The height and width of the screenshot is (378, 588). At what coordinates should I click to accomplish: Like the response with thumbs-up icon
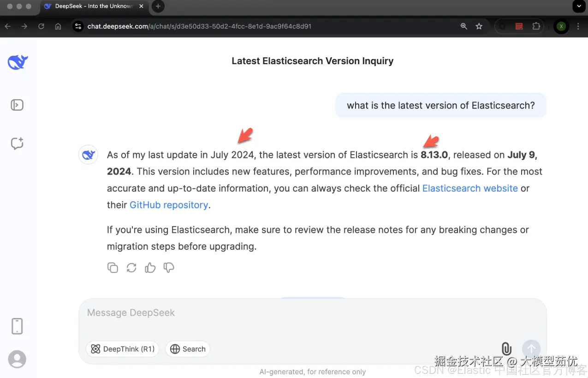click(150, 268)
